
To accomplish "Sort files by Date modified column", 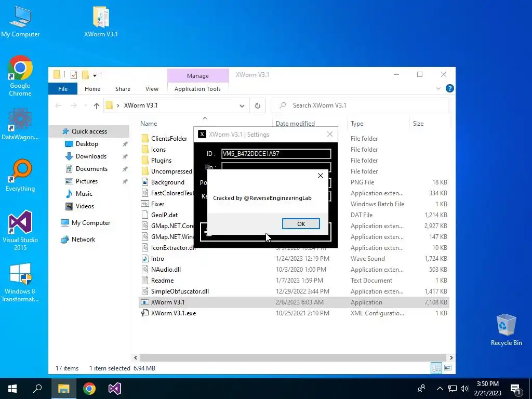I will 295,124.
